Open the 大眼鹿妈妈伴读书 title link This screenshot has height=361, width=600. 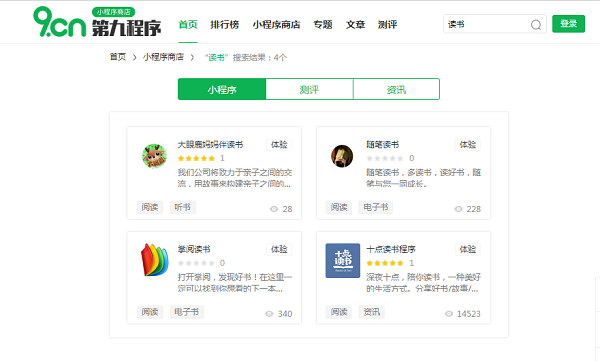210,145
